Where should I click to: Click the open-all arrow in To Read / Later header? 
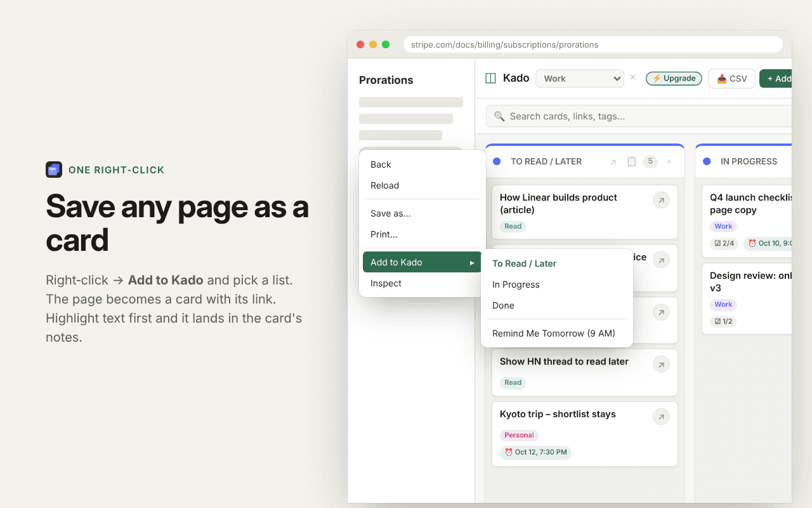click(613, 162)
